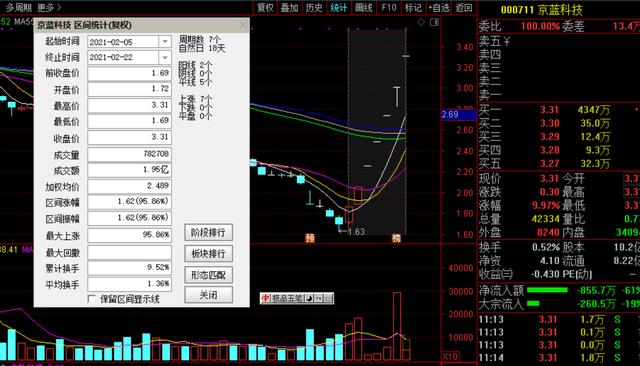Enable 保留区间显示线 checkbox
This screenshot has width=640, height=366.
(92, 299)
